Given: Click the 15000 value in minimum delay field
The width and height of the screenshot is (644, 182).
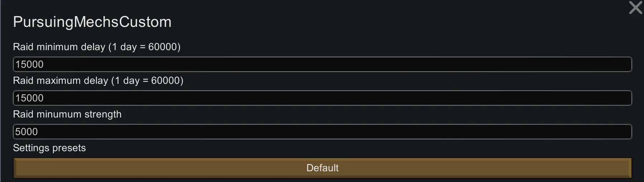Looking at the screenshot, I should pyautogui.click(x=29, y=64).
